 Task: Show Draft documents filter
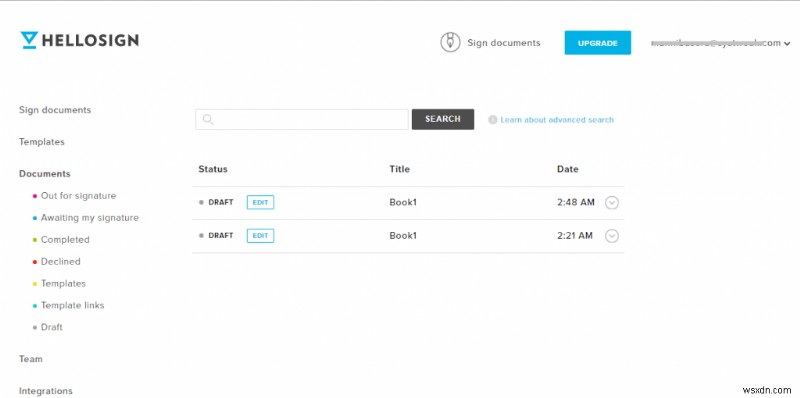tap(52, 328)
